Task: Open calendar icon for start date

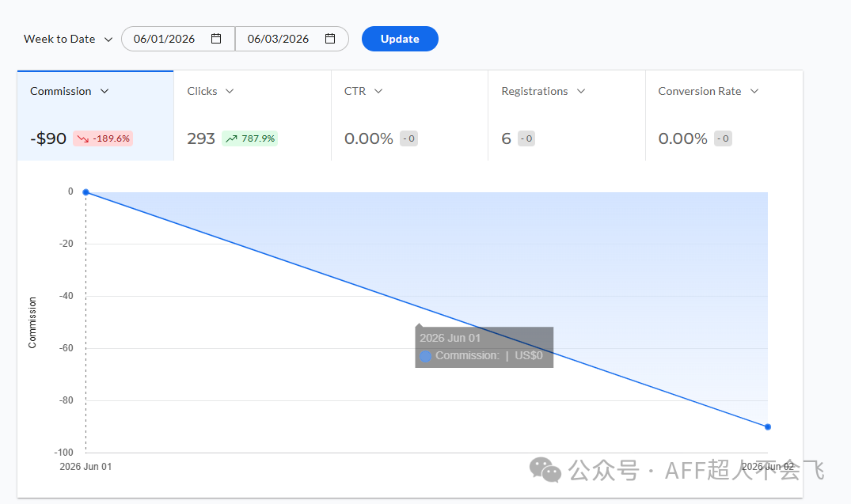Action: pyautogui.click(x=216, y=39)
